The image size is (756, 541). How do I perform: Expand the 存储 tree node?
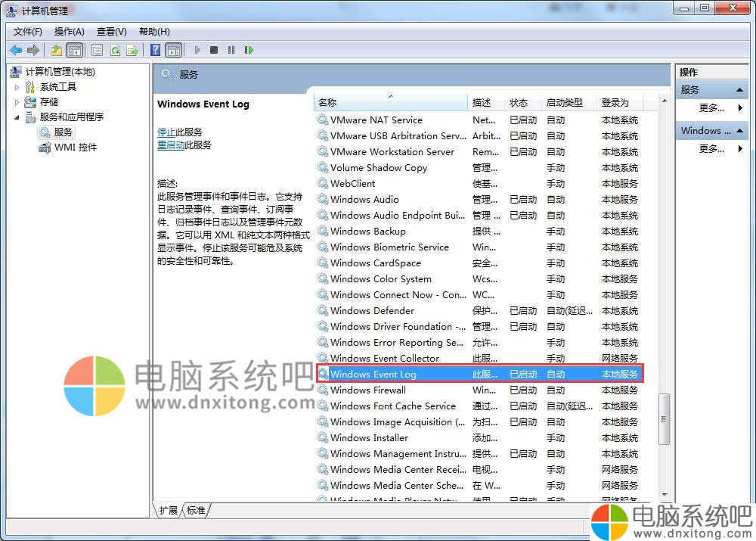tap(17, 102)
